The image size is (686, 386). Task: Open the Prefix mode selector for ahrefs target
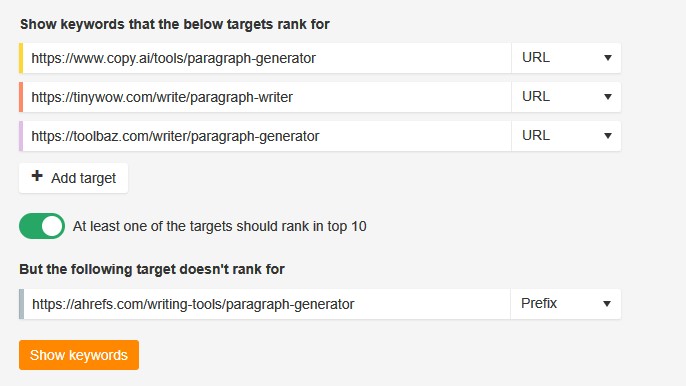tap(566, 304)
